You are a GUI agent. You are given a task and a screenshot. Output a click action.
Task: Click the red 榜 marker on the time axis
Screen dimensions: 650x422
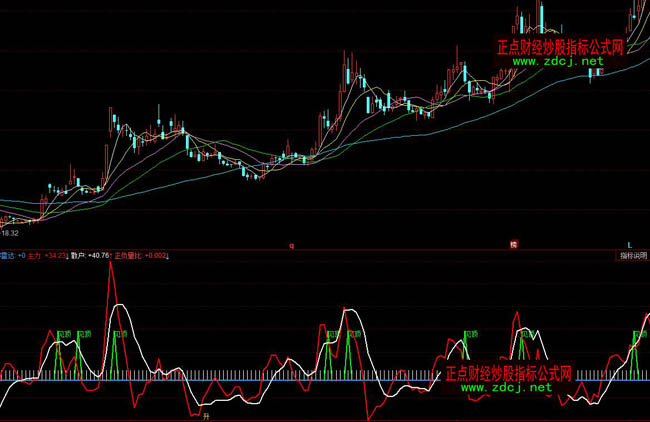[x=513, y=244]
